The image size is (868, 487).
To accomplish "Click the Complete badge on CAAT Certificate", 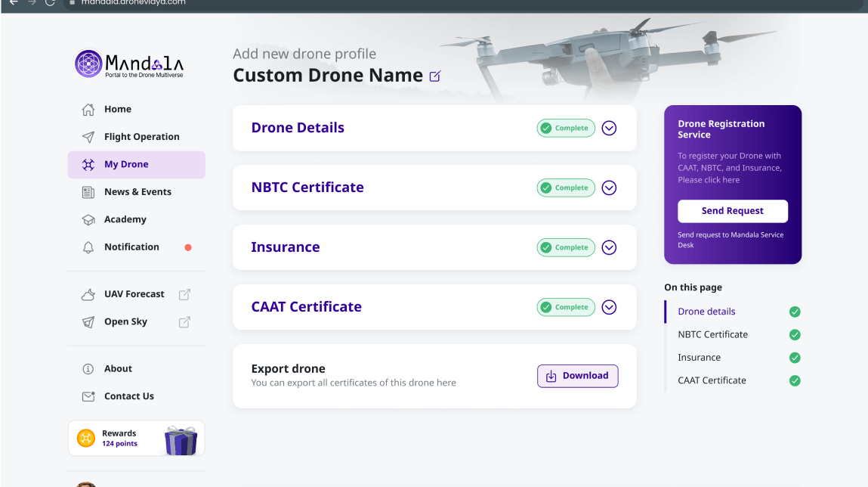I will 566,308.
